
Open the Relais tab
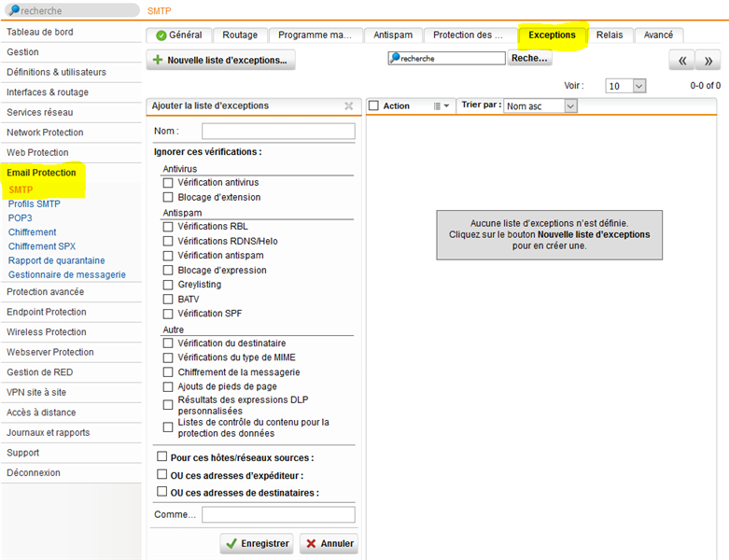click(610, 35)
